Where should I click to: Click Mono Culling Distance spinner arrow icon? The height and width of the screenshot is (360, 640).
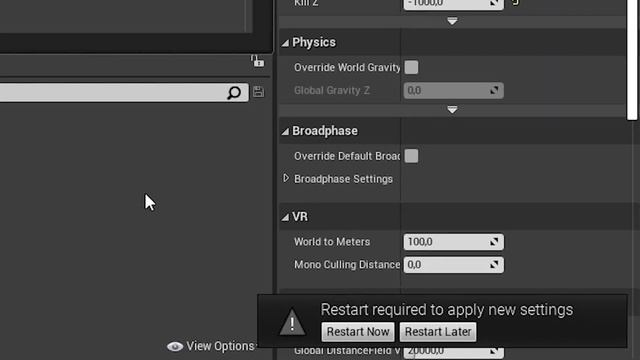494,265
